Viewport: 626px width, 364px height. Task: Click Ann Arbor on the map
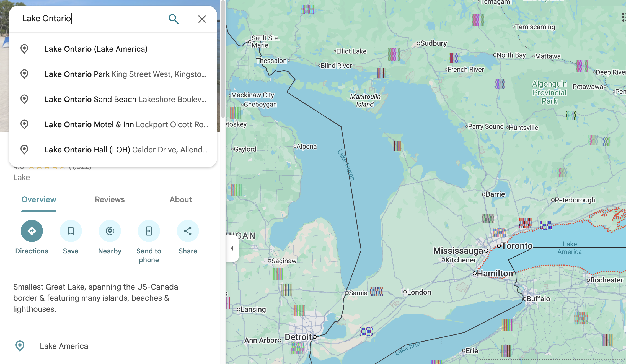261,340
